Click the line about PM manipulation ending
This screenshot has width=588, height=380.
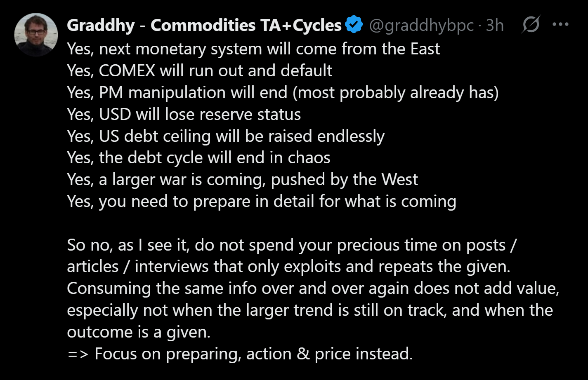283,93
